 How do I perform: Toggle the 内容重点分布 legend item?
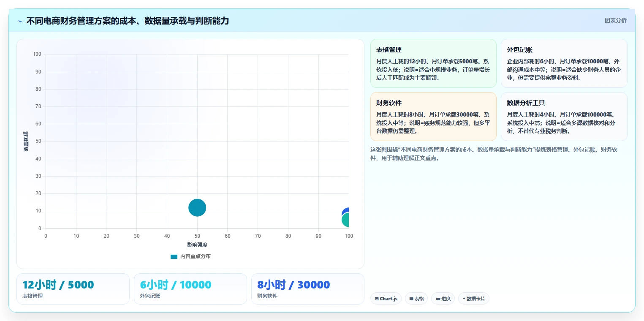pos(190,256)
